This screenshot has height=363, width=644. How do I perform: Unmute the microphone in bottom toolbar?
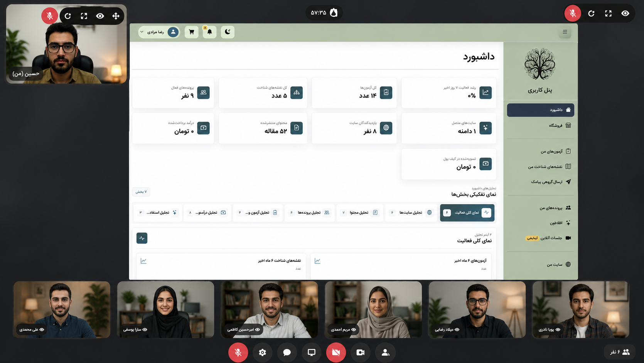[238, 353]
